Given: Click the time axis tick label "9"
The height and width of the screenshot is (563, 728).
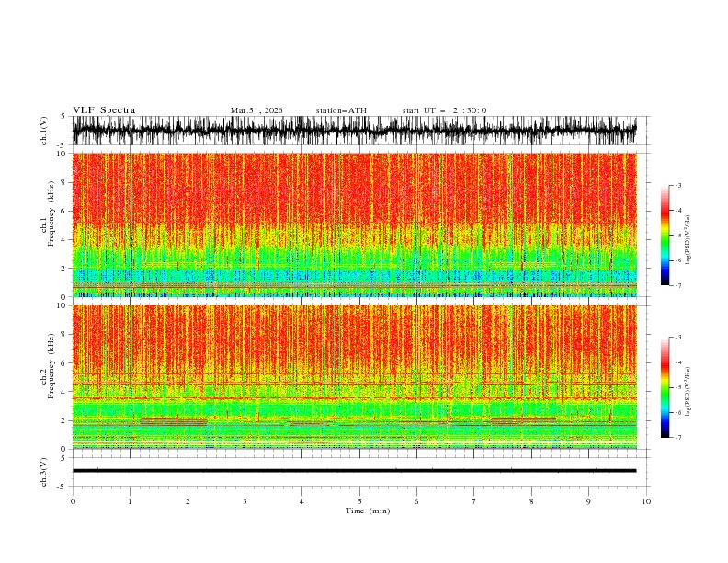Looking at the screenshot, I should pyautogui.click(x=588, y=501).
